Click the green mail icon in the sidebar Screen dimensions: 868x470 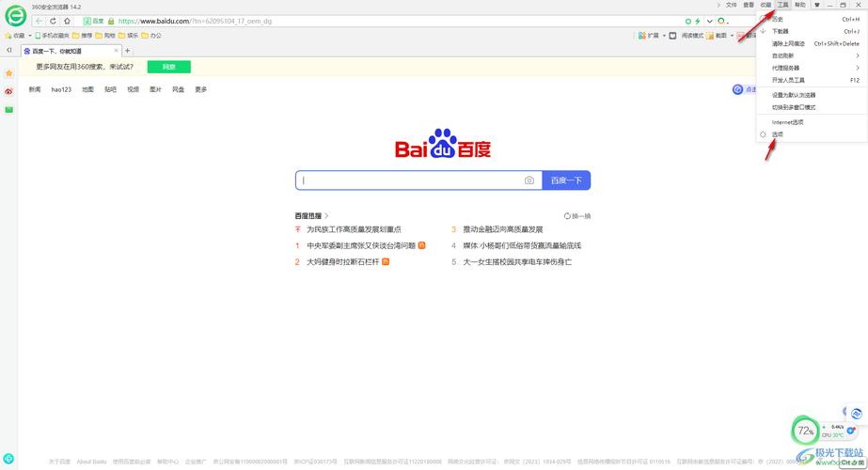(x=9, y=110)
